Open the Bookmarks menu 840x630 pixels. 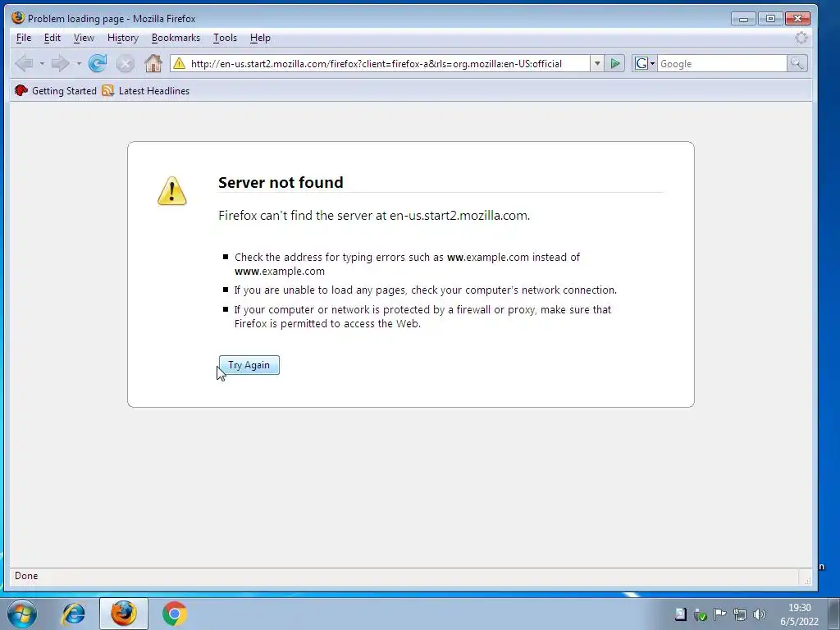[176, 38]
